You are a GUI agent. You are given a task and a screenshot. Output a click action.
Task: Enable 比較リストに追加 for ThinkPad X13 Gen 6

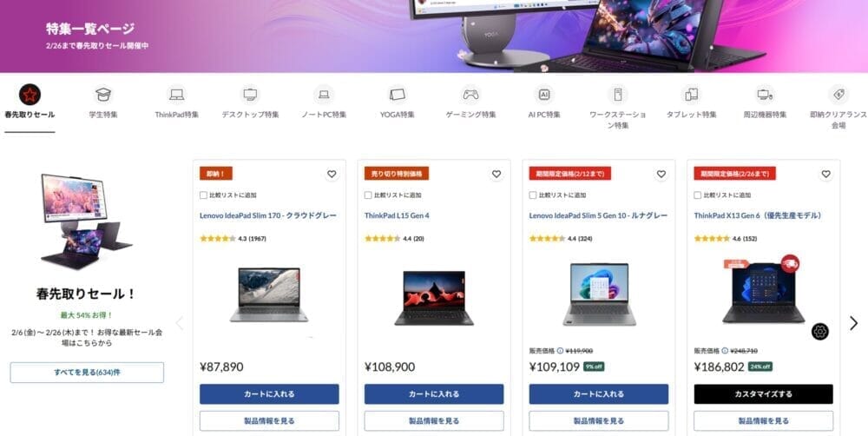pyautogui.click(x=698, y=195)
